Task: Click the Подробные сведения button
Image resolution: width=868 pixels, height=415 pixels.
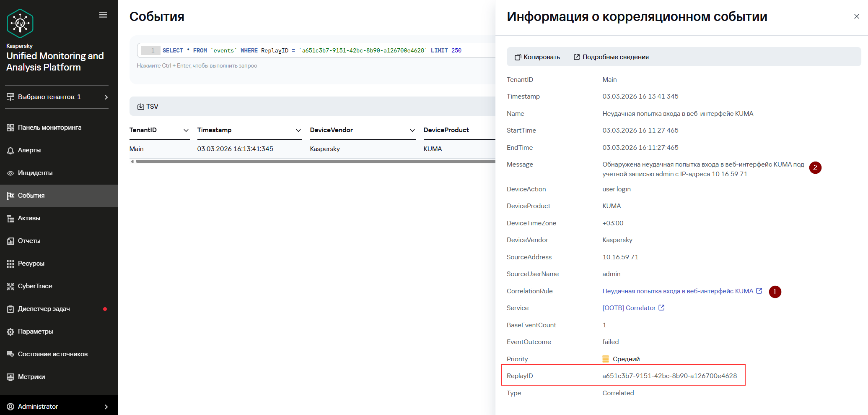Action: pos(611,57)
